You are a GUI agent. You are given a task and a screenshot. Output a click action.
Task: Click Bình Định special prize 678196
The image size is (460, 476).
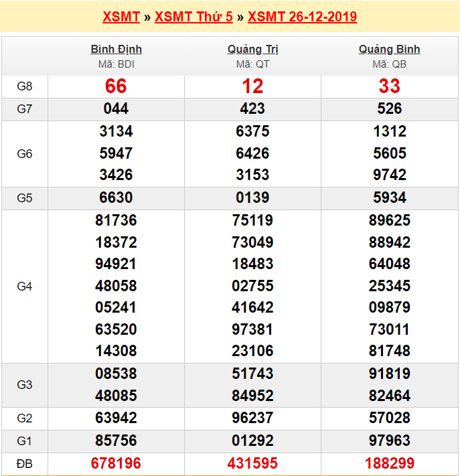tap(116, 463)
